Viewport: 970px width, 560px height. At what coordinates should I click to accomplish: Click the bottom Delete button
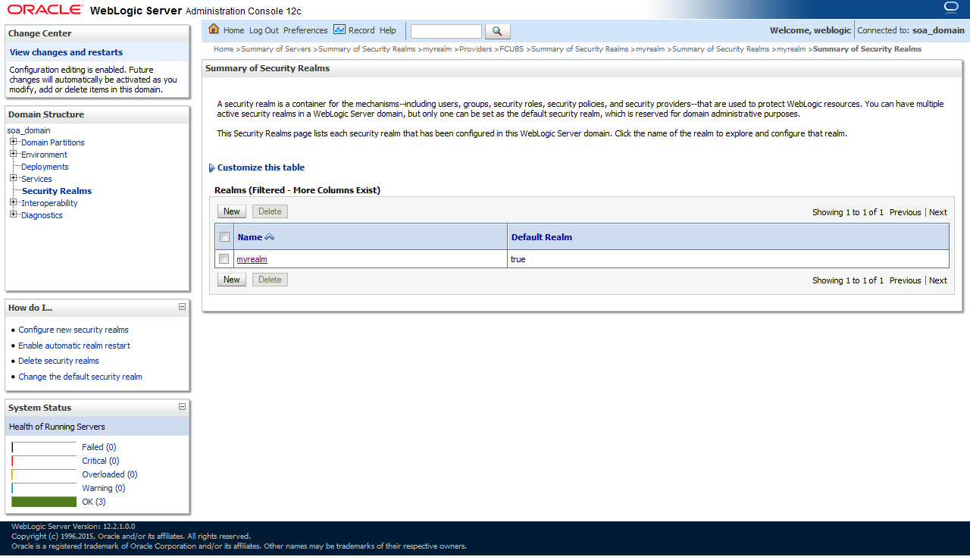270,280
